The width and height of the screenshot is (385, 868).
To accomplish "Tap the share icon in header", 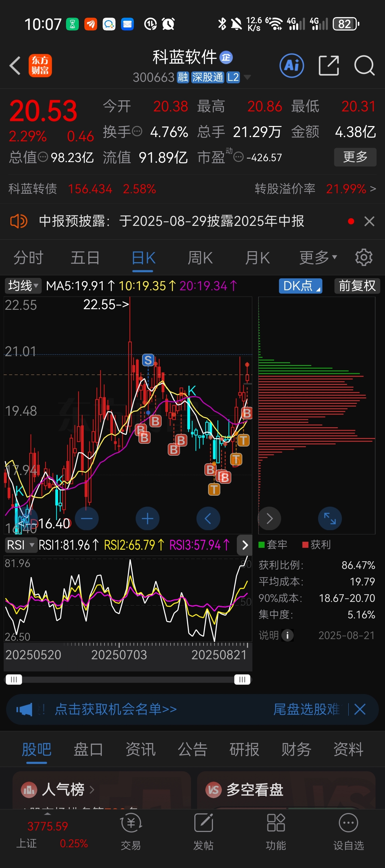I will pos(329,65).
